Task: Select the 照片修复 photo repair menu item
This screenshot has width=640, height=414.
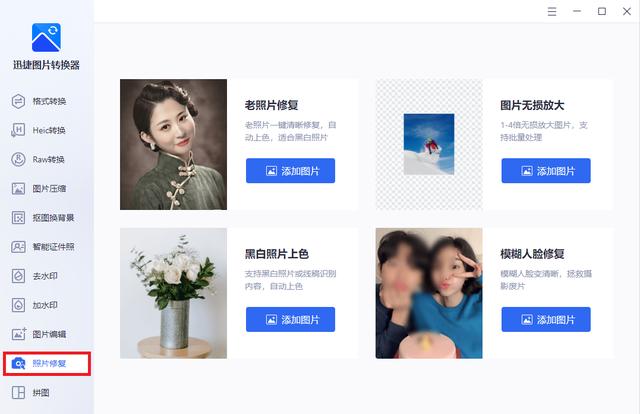Action: (x=47, y=363)
